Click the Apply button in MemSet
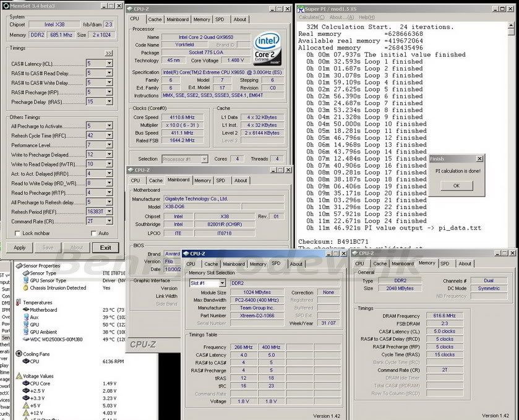Viewport: 519px width, 420px height. coord(20,247)
